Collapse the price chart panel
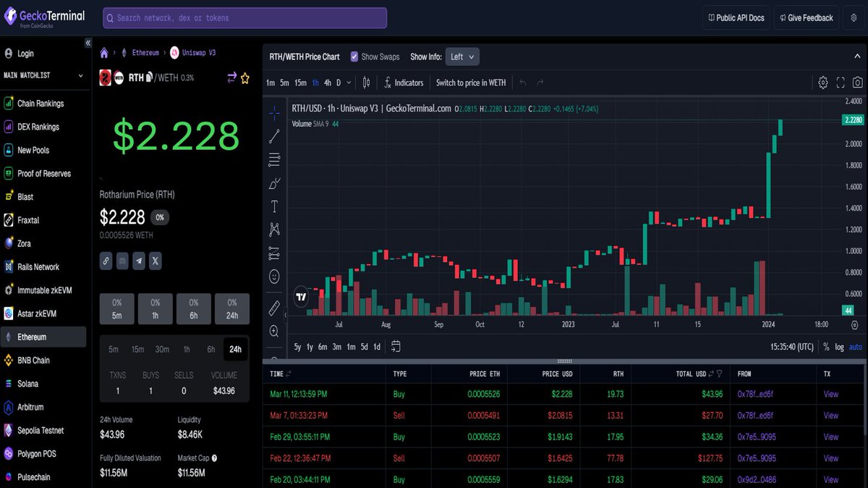The width and height of the screenshot is (868, 488). (858, 56)
